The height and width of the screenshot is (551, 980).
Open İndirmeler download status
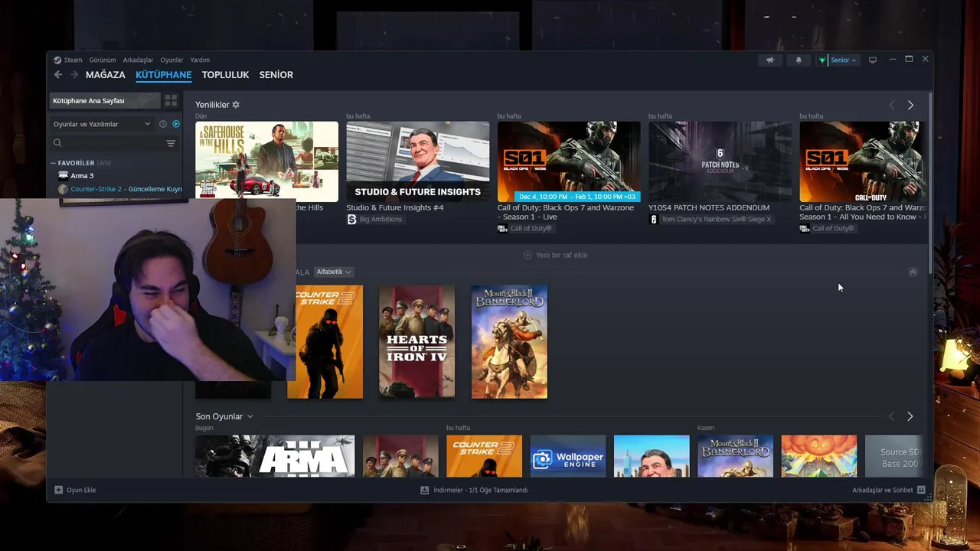click(x=474, y=490)
